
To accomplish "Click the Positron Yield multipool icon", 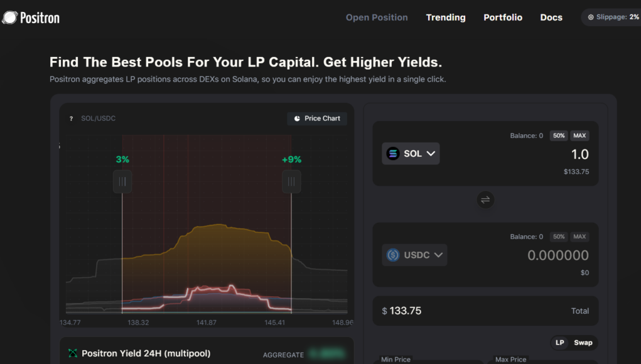I will pos(73,354).
